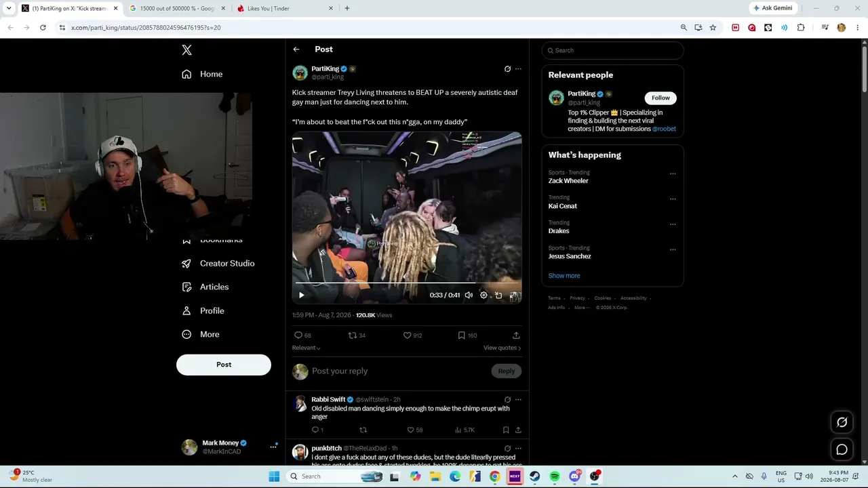The width and height of the screenshot is (868, 488).
Task: Open more options on punkb!tch's reply
Action: tap(518, 449)
